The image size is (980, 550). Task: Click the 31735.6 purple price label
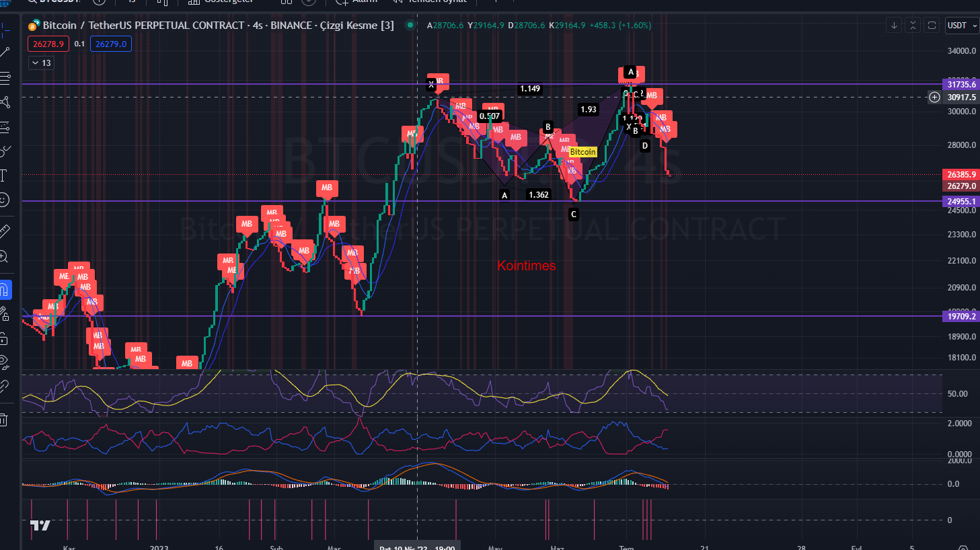click(961, 85)
